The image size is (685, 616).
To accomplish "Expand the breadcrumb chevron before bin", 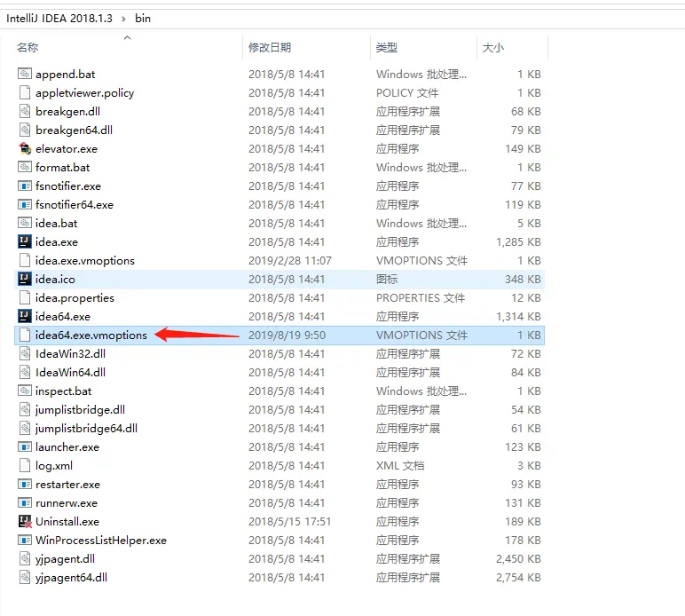I will 123,19.
